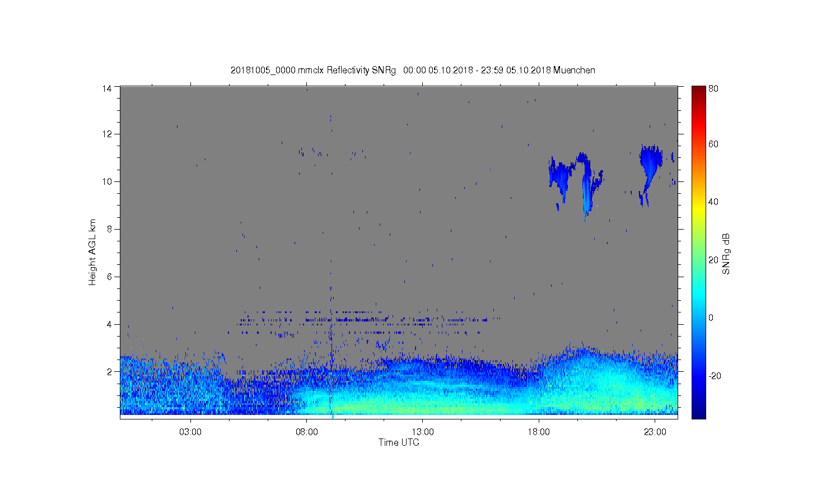
Task: Click the 23:00 time tick label
Action: (655, 432)
